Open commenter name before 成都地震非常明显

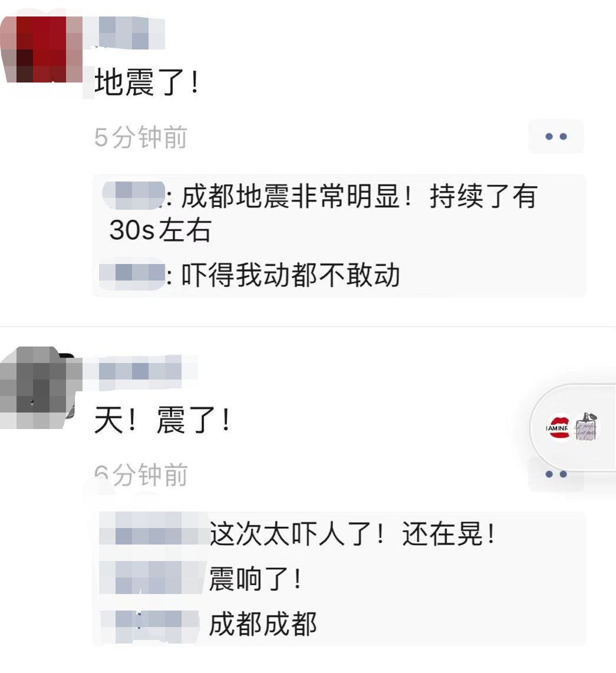pos(134,196)
